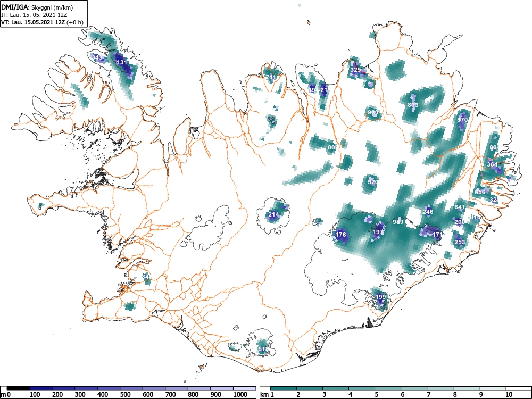The width and height of the screenshot is (532, 399).
Task: Select the 171 value in the dark blue patch
Action: [x=437, y=235]
